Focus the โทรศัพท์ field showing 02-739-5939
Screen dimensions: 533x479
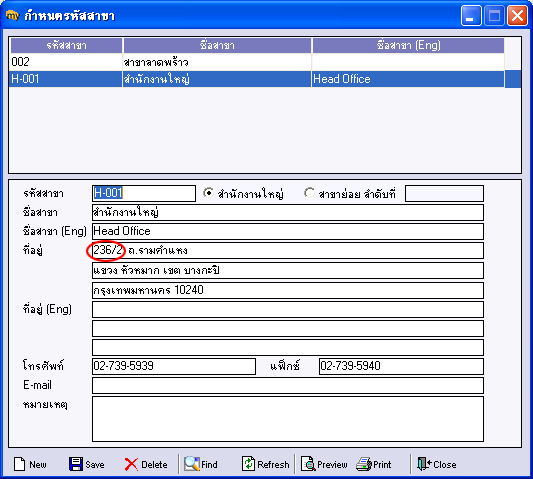[x=174, y=366]
